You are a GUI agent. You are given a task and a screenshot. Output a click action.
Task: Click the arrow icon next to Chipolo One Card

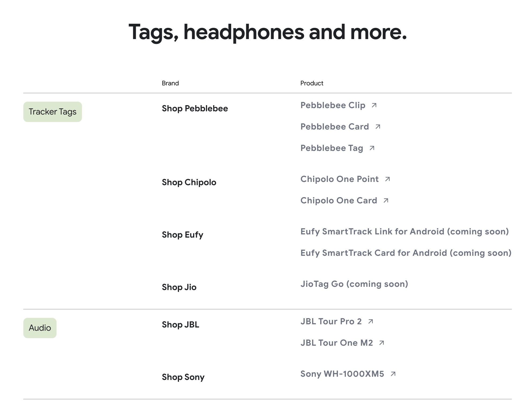pos(386,201)
